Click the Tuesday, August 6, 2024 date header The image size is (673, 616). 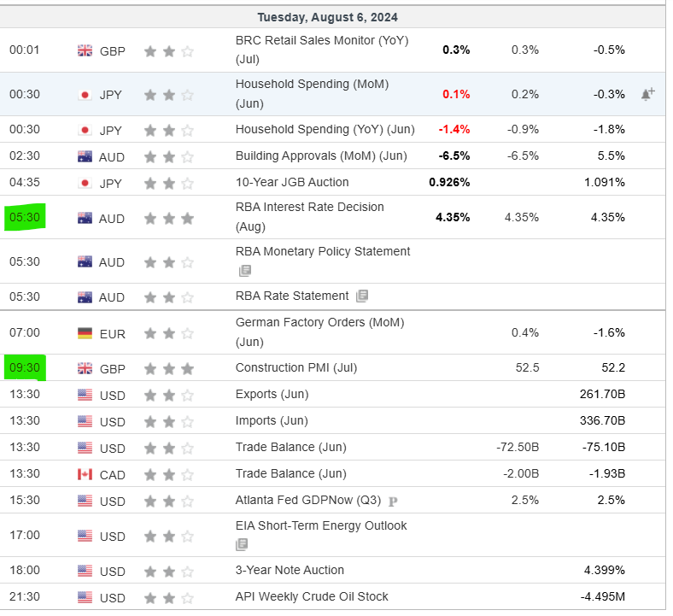329,17
